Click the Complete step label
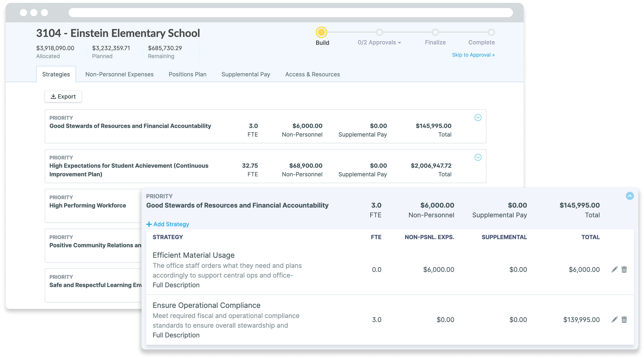The width and height of the screenshot is (644, 358). [481, 42]
